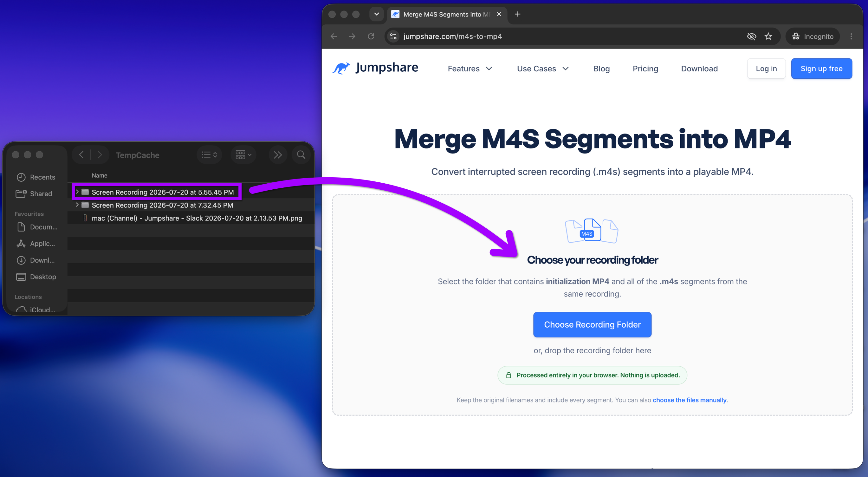868x477 pixels.
Task: Close the Merge M4S Segments tab
Action: (499, 14)
